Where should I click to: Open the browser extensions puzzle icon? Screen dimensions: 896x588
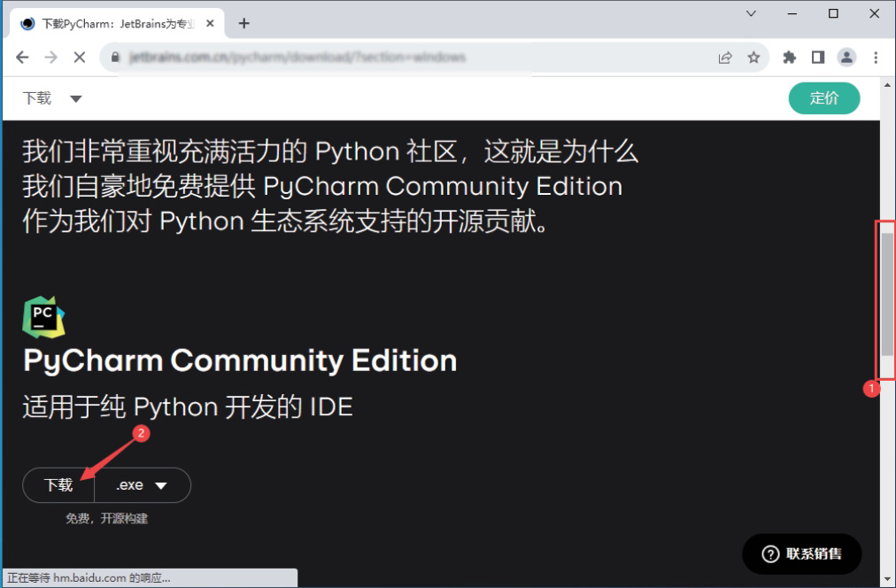[790, 58]
